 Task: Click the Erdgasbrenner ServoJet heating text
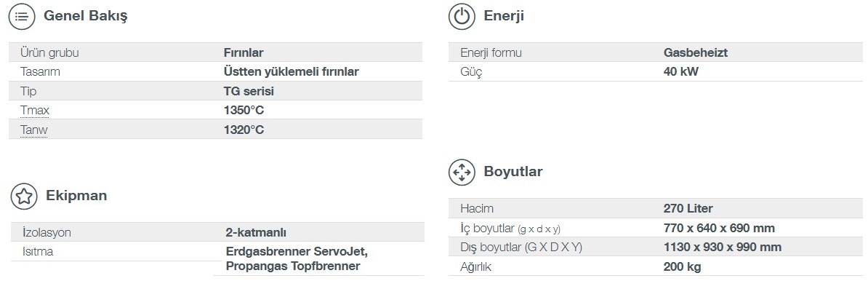tap(297, 251)
